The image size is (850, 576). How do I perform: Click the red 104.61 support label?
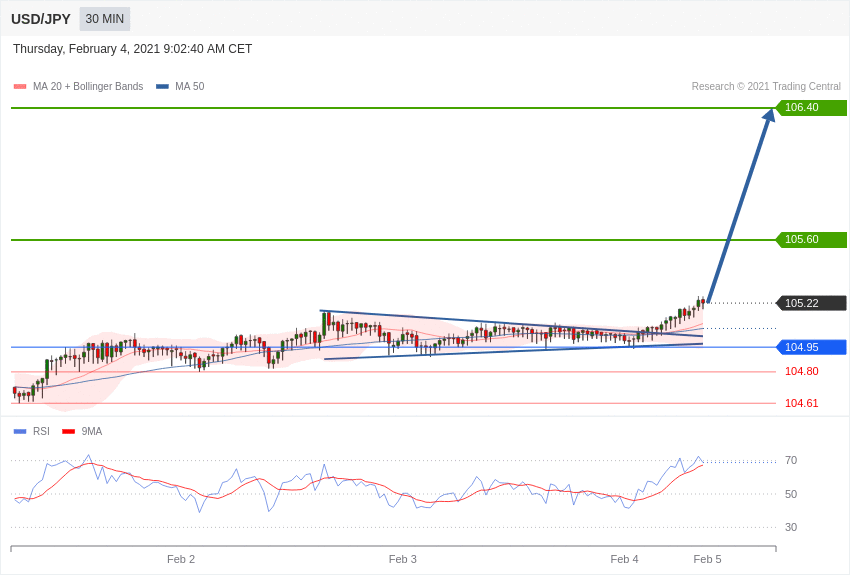click(x=801, y=403)
